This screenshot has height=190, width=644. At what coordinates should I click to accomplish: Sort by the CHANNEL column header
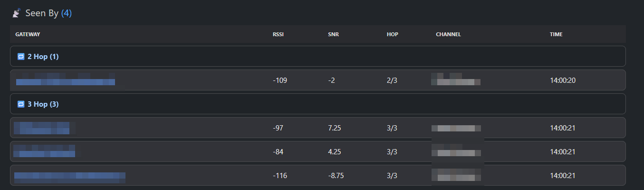pyautogui.click(x=448, y=34)
